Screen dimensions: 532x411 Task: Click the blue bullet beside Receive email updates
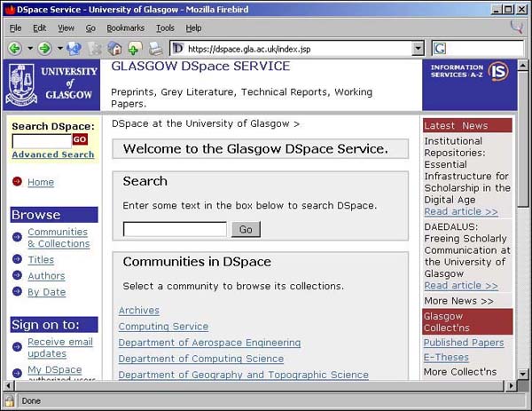[17, 347]
